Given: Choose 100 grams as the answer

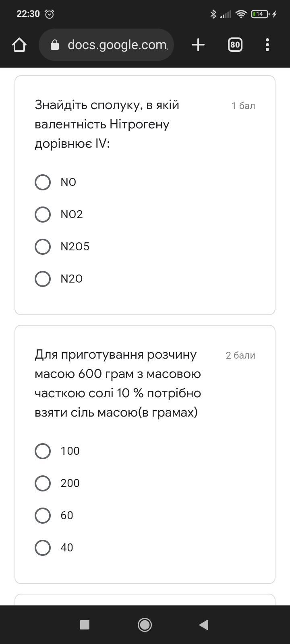Looking at the screenshot, I should point(43,451).
